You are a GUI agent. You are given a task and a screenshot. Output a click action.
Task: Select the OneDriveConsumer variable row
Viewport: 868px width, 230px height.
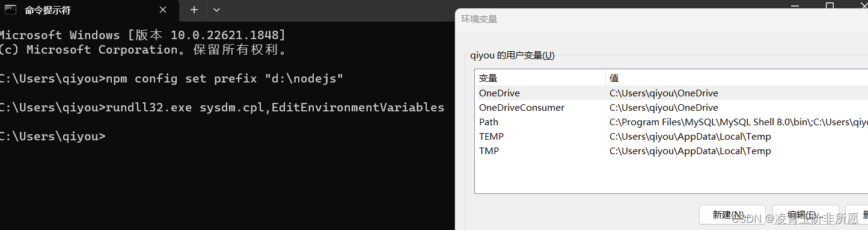coord(671,108)
